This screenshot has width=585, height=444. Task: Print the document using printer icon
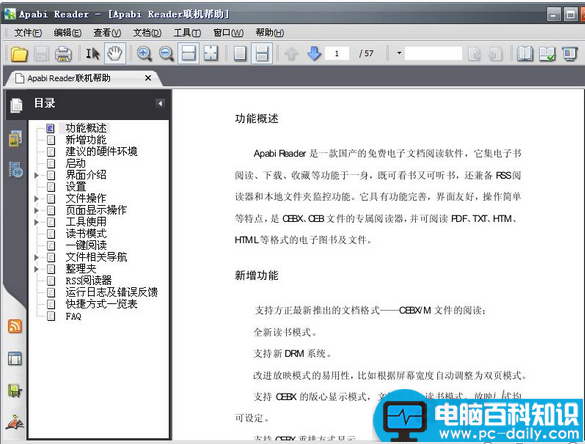point(63,54)
